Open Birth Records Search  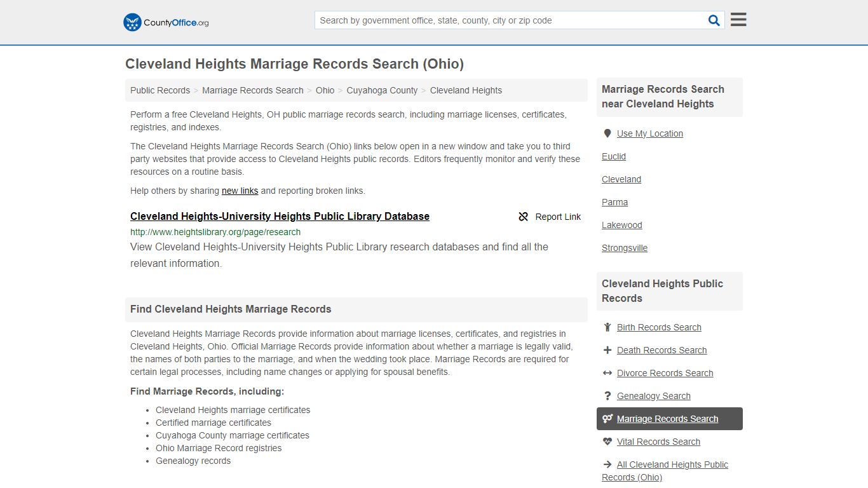(659, 327)
